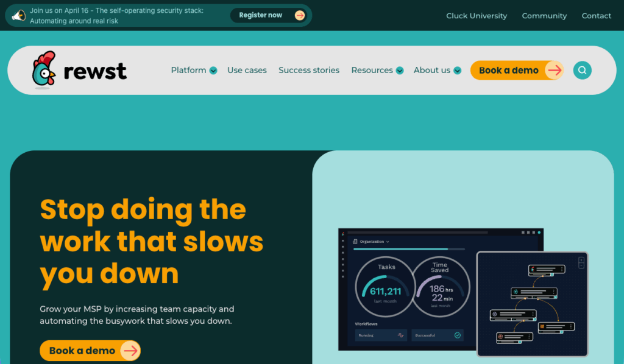
Task: Visit Cluck University link
Action: coord(477,16)
